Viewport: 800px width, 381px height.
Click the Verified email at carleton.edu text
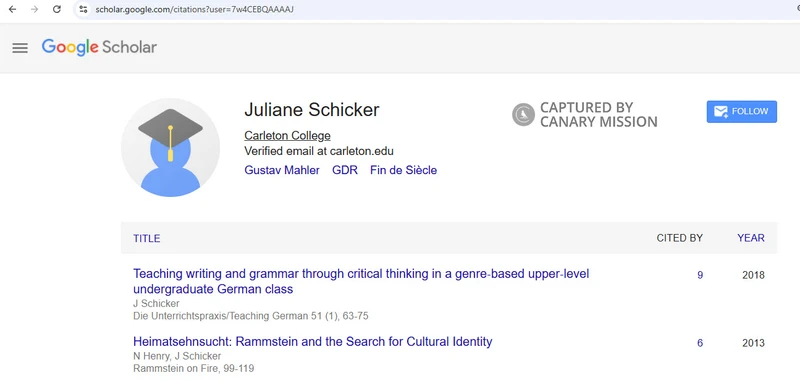(x=319, y=151)
